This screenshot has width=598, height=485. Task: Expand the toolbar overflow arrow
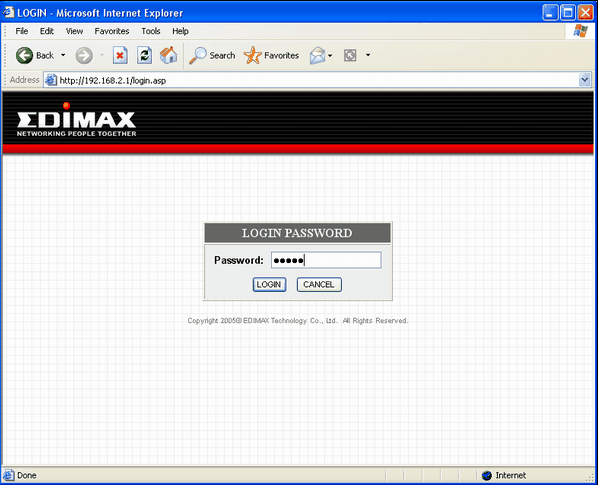click(368, 55)
